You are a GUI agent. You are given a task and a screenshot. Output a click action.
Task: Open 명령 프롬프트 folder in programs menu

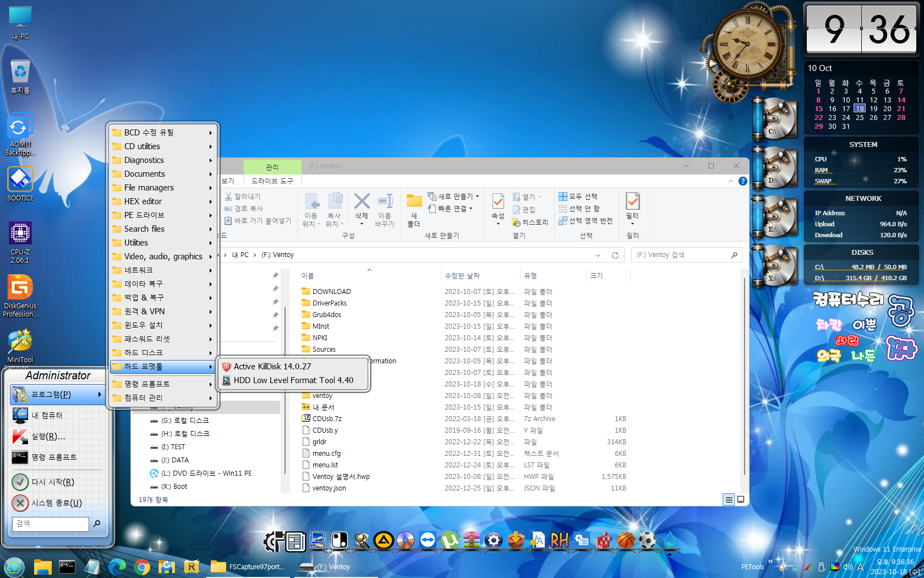pos(163,384)
